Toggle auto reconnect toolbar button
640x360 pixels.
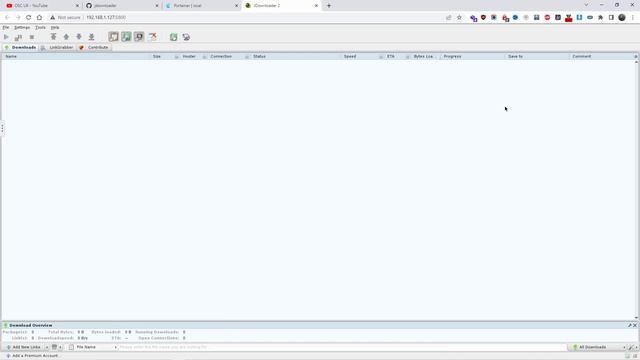126,37
